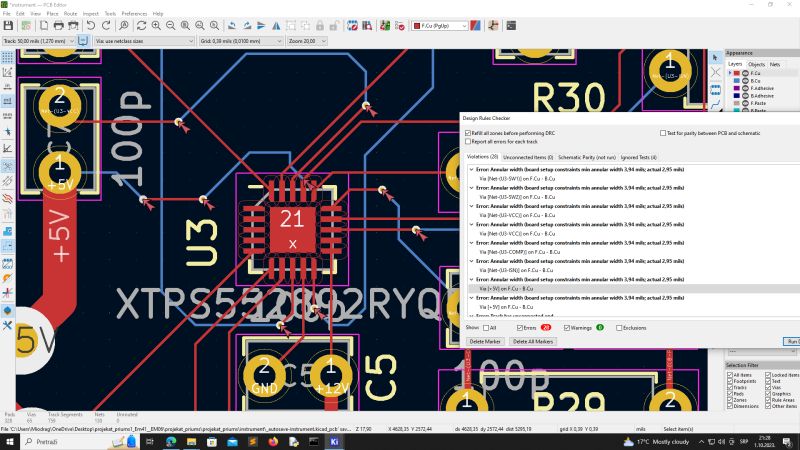Image resolution: width=800 pixels, height=450 pixels.
Task: Open the Zoom level dropdown
Action: coord(307,41)
